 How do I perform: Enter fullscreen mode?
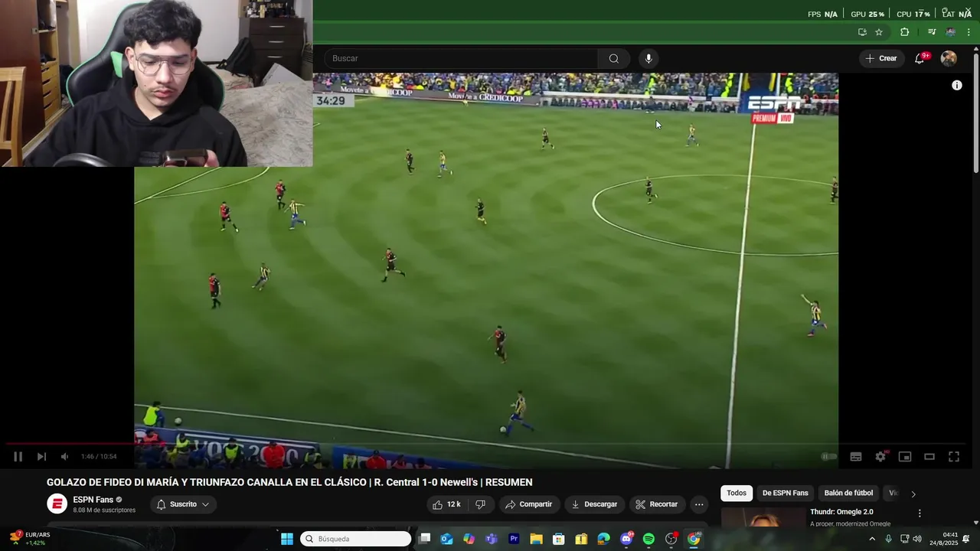coord(954,457)
